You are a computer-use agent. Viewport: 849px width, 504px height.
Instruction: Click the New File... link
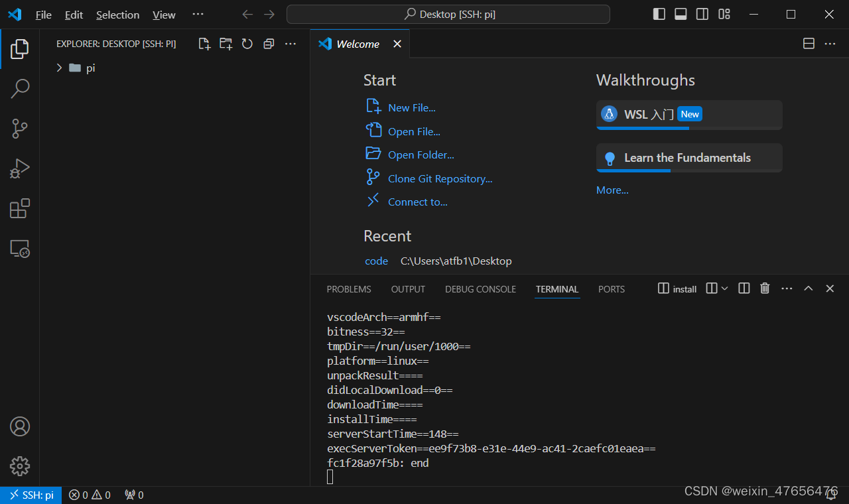411,107
